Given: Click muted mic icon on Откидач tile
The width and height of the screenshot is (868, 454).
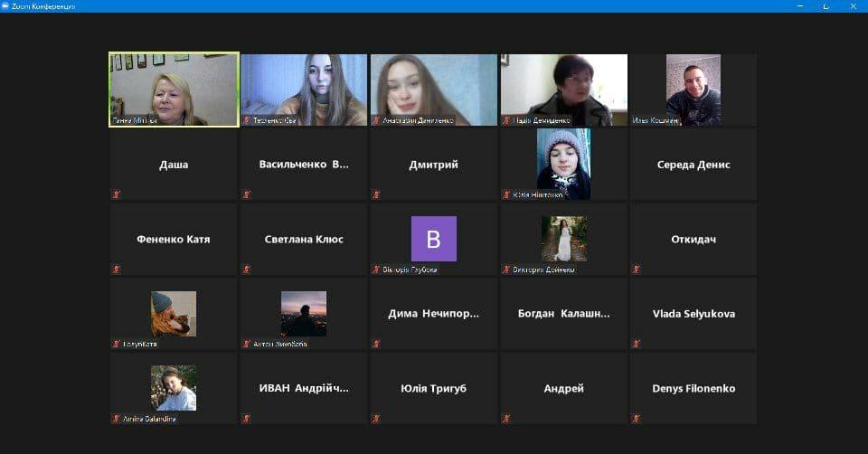Looking at the screenshot, I should [636, 270].
